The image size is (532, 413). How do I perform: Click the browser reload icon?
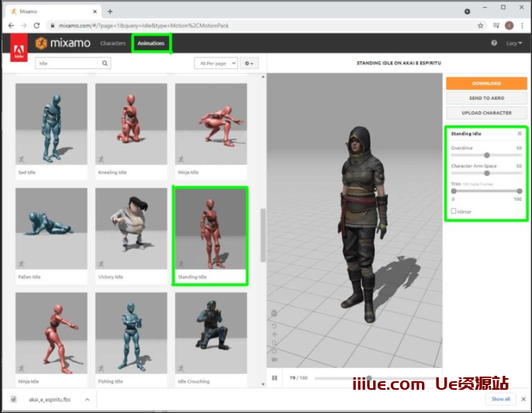point(37,26)
